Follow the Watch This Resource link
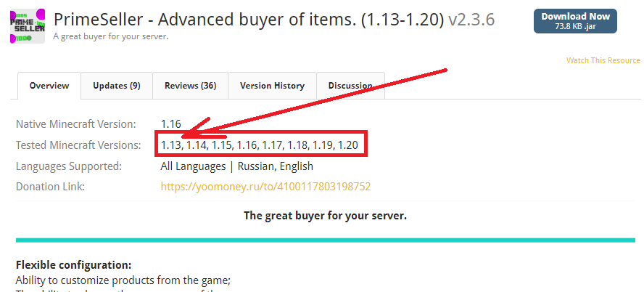Viewport: 644px width, 292px height. [603, 60]
